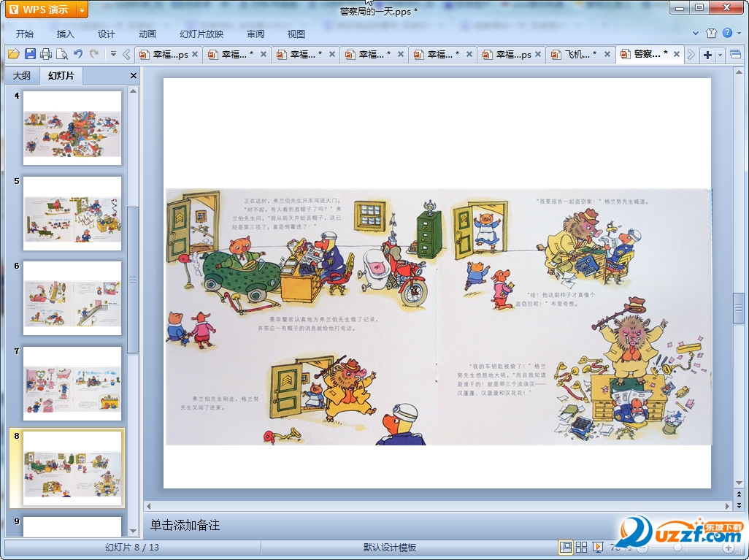749x560 pixels.
Task: Go to next slide with double-down arrow
Action: [x=739, y=505]
